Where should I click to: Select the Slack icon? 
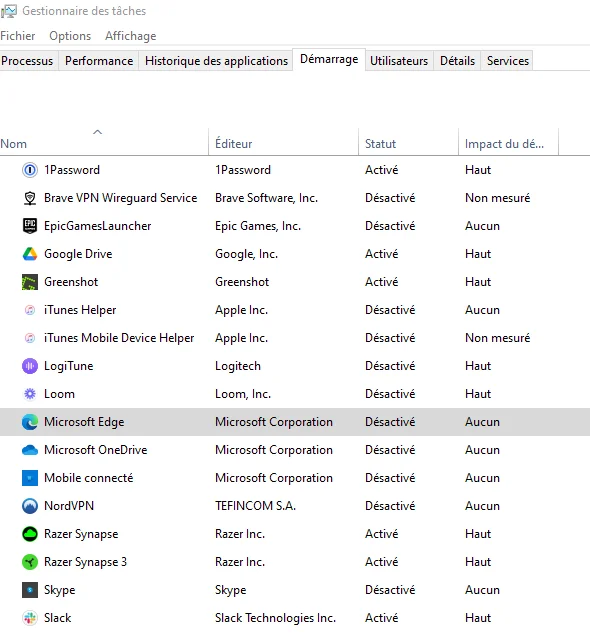(29, 618)
